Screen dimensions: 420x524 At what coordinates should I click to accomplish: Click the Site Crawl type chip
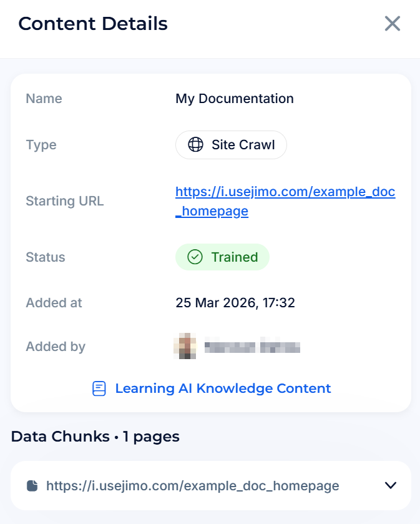pos(231,145)
